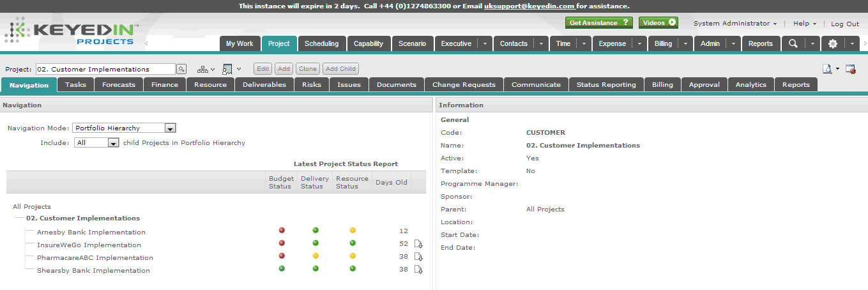Click the uksupport@keyedin.com email link
Viewport: 868px width, 290px height.
click(x=529, y=6)
